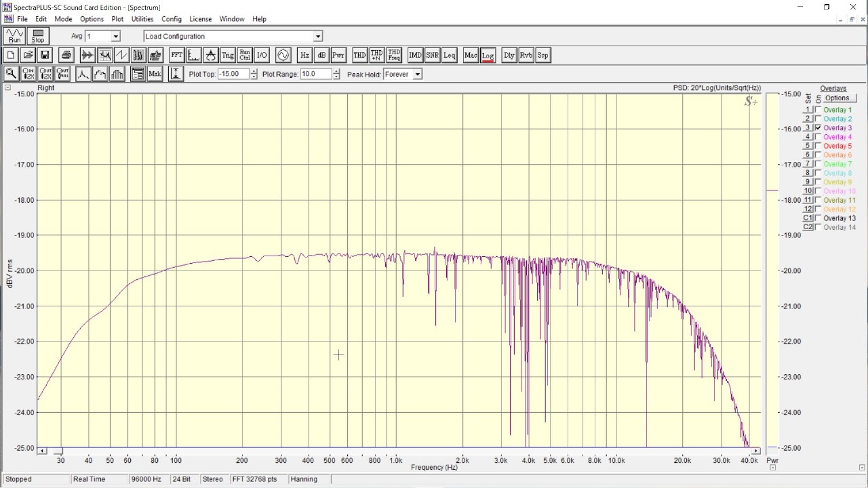
Task: Open the Plot menu
Action: [117, 19]
